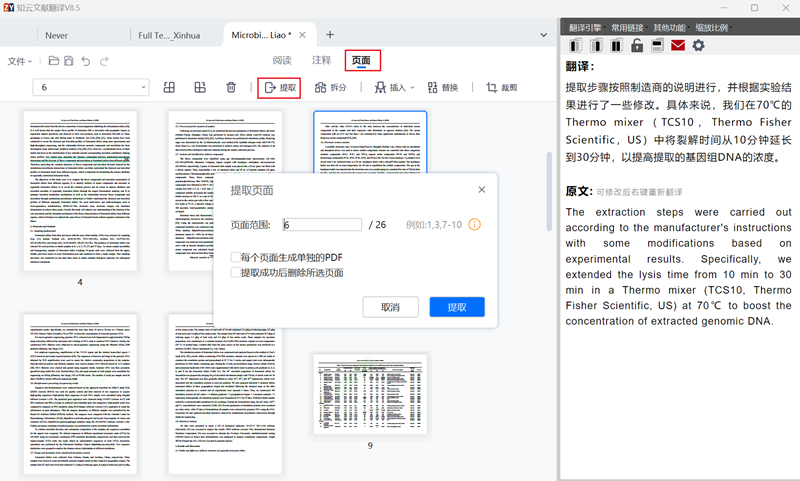Select the page 9 table thumbnail

click(370, 394)
